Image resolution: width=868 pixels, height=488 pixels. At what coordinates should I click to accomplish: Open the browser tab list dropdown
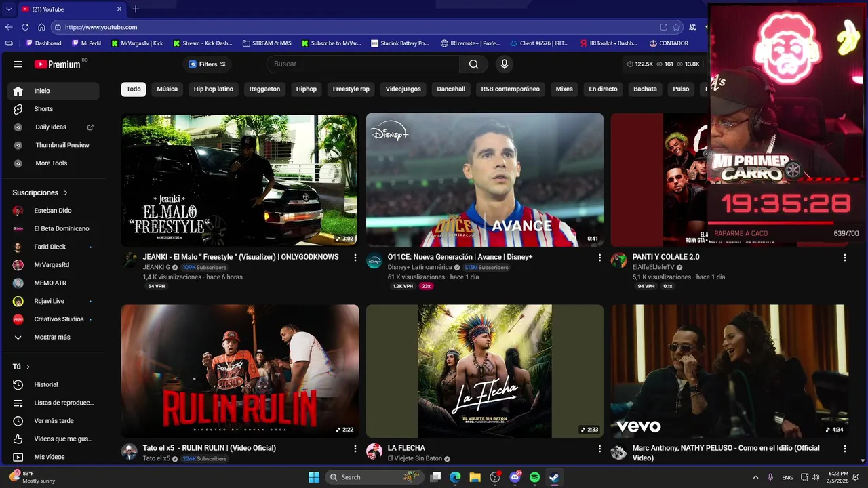click(9, 9)
